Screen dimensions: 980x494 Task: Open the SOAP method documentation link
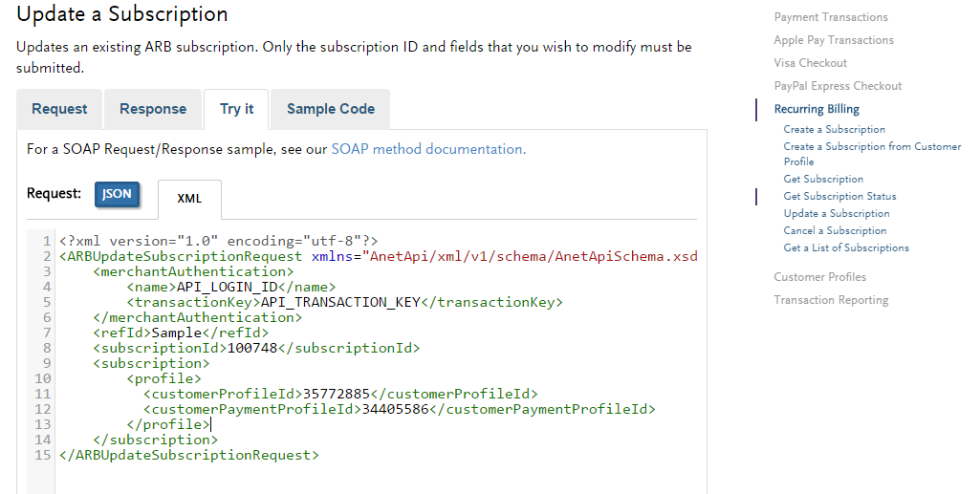coord(427,149)
